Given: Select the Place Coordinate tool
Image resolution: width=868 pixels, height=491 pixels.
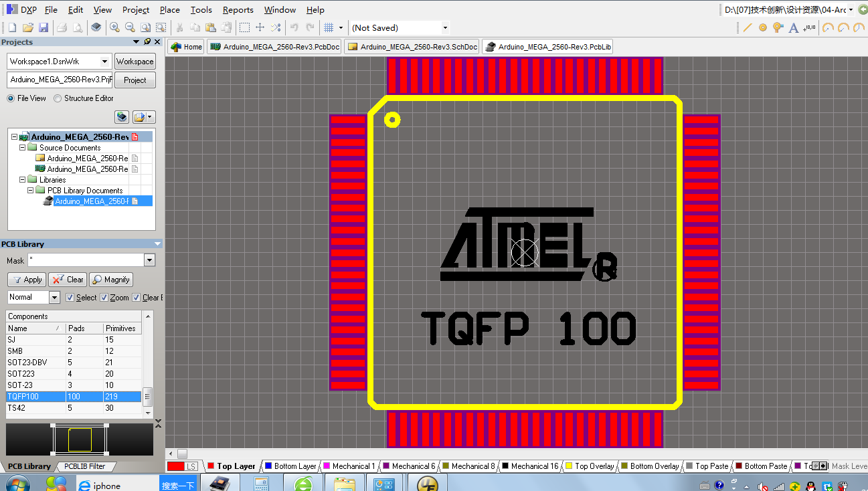Looking at the screenshot, I should tap(809, 27).
